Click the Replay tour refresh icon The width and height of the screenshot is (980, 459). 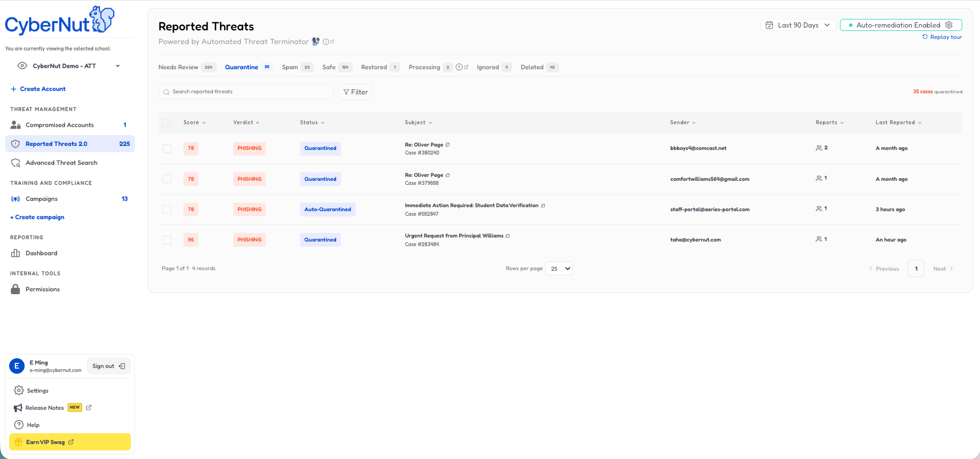click(925, 37)
